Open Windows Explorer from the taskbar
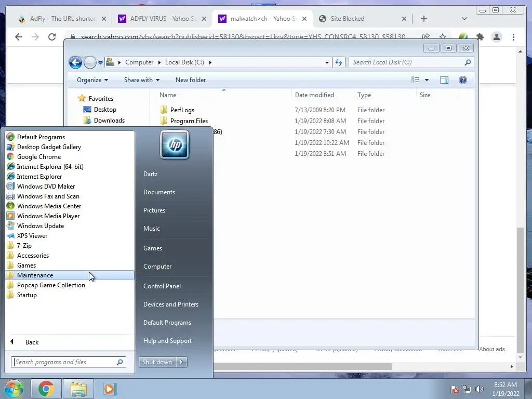 tap(78, 389)
